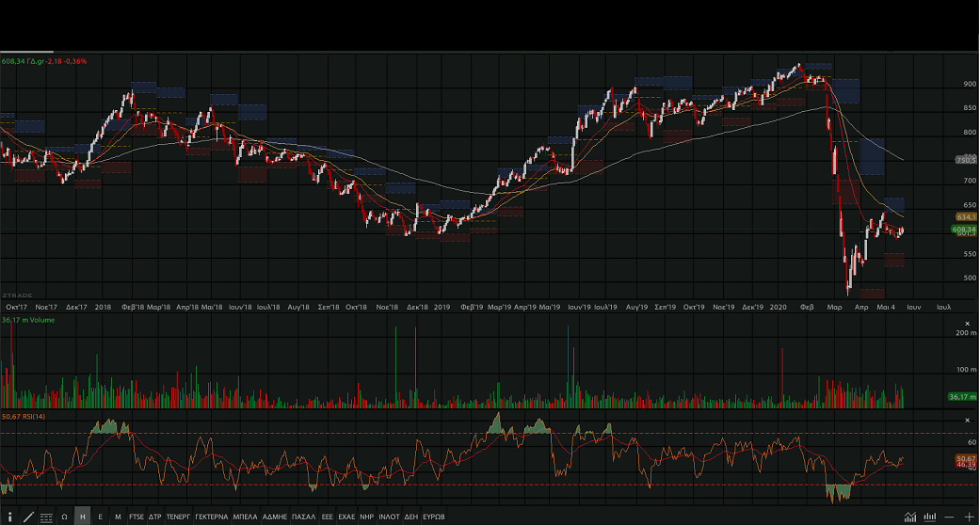The width and height of the screenshot is (980, 525).
Task: Click the green 608,34 current price tag
Action: tap(964, 229)
